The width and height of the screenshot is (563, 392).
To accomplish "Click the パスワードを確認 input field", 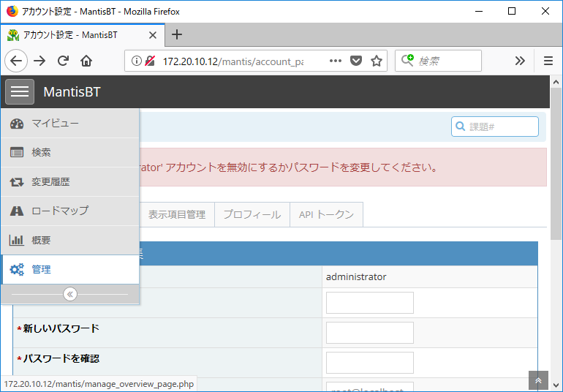I will (370, 363).
